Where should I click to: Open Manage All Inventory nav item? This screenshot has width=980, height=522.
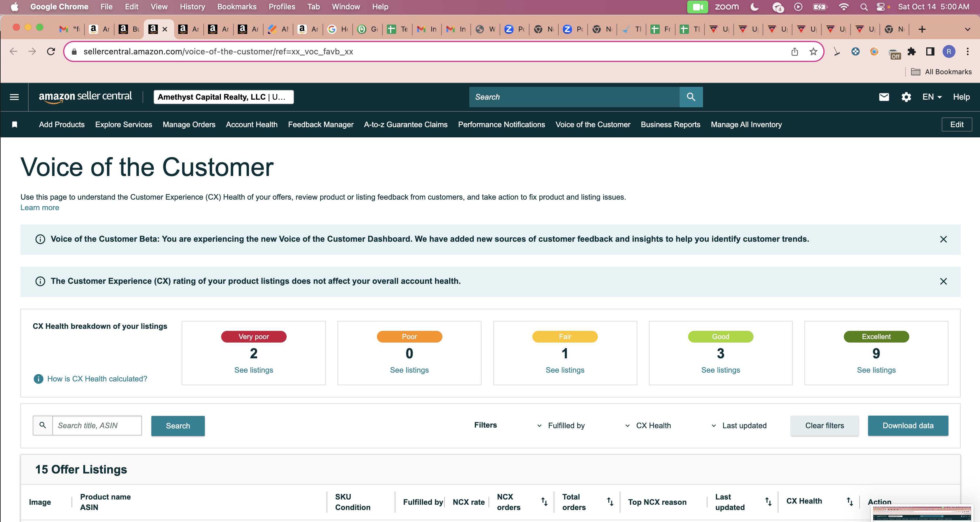(746, 125)
